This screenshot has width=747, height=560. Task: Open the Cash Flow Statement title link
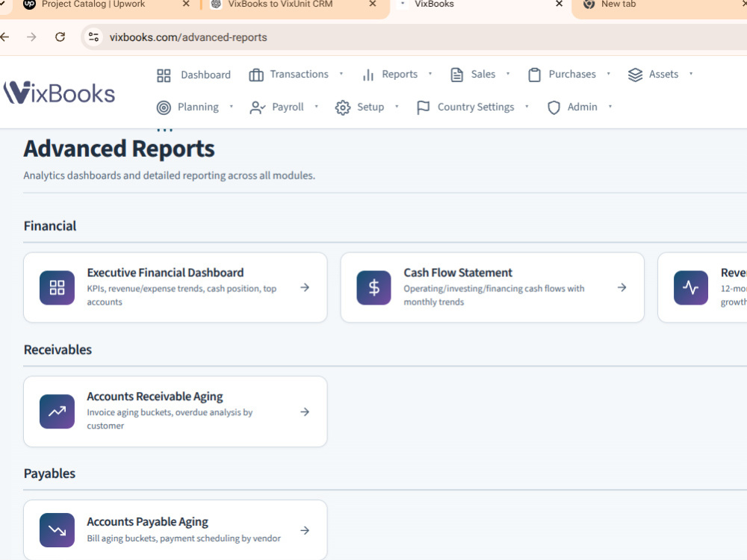[458, 273]
